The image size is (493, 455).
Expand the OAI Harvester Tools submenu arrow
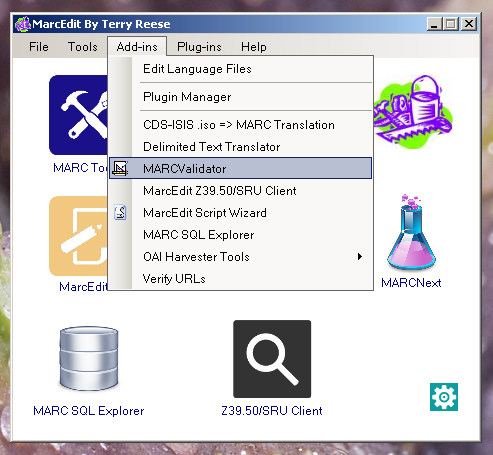point(360,257)
